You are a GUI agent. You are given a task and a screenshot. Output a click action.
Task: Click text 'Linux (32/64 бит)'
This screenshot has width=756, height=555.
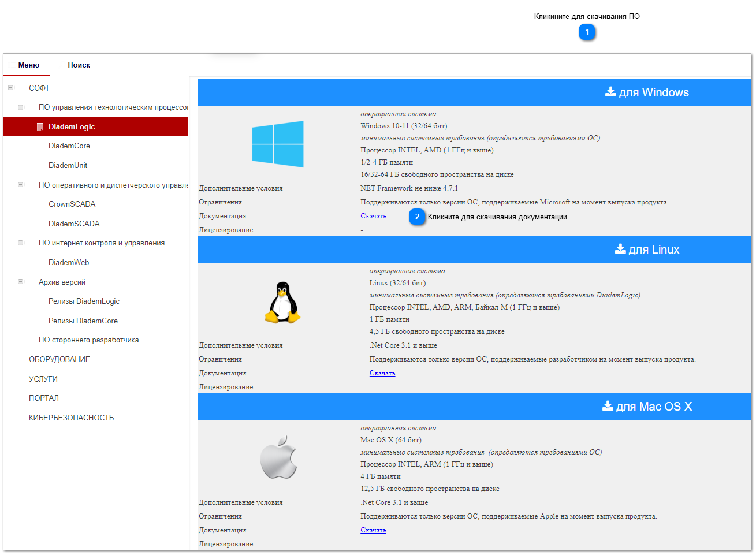397,283
